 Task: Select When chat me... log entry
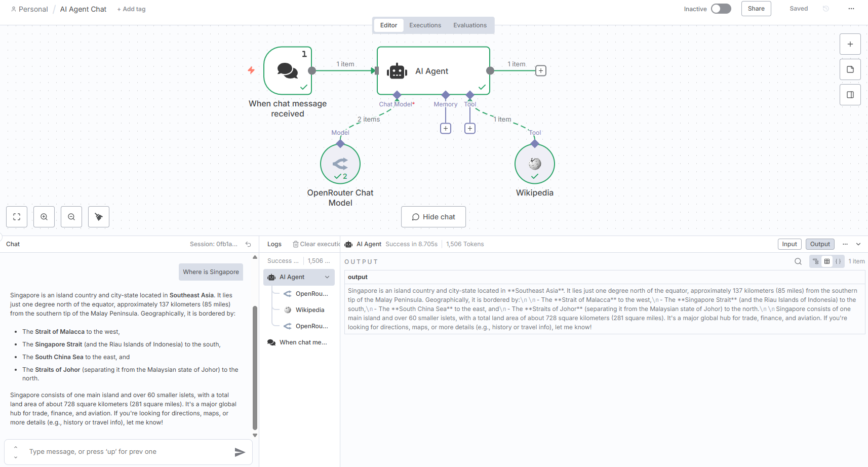coord(299,342)
